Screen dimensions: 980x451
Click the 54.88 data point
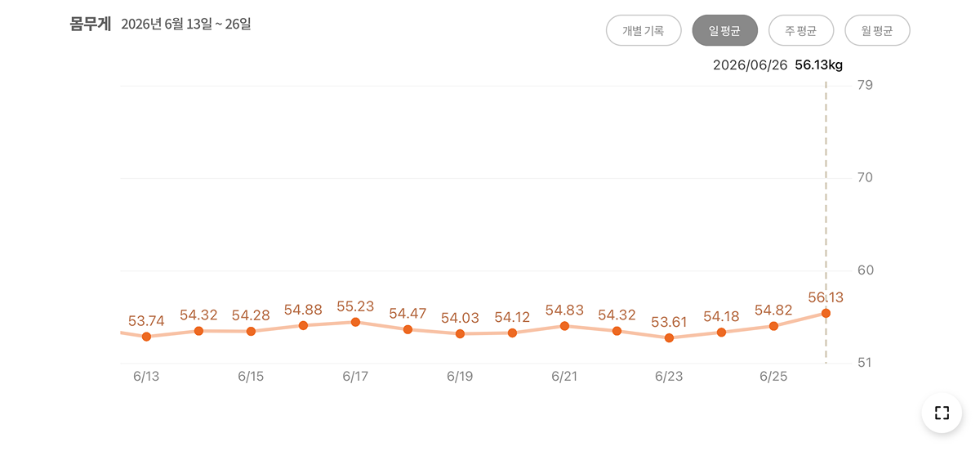(303, 325)
